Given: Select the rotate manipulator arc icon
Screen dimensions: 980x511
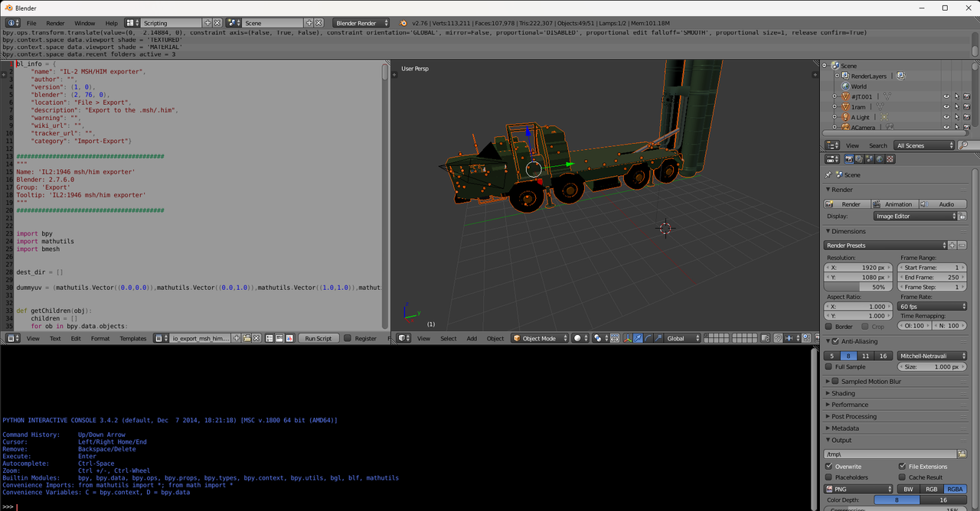Looking at the screenshot, I should 648,338.
